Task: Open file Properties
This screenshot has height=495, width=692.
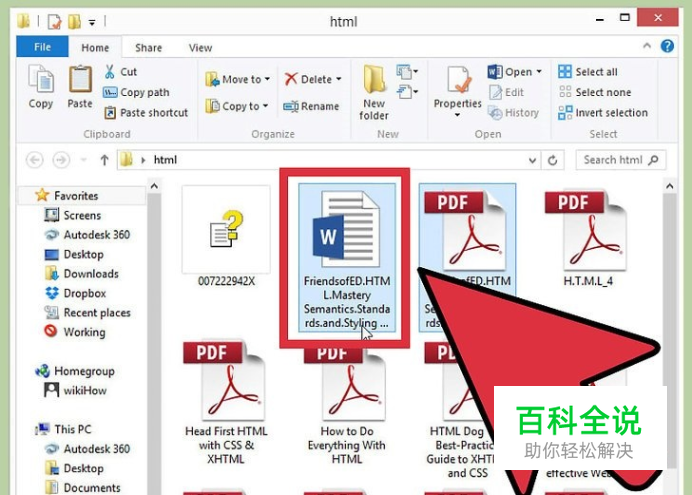Action: [x=458, y=91]
